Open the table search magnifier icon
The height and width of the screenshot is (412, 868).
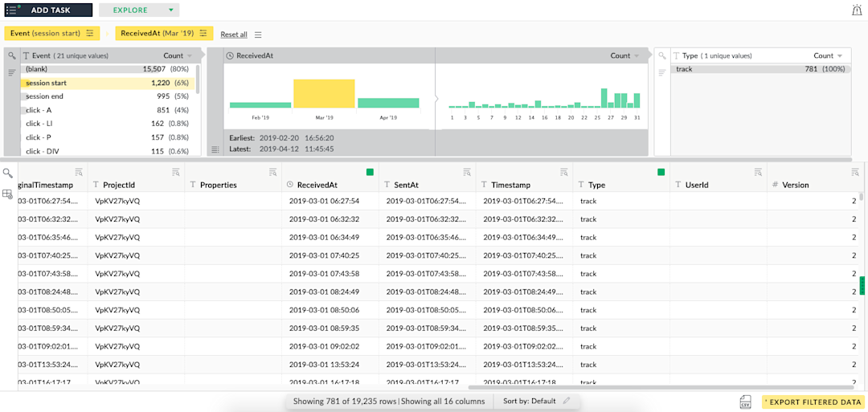click(x=8, y=173)
